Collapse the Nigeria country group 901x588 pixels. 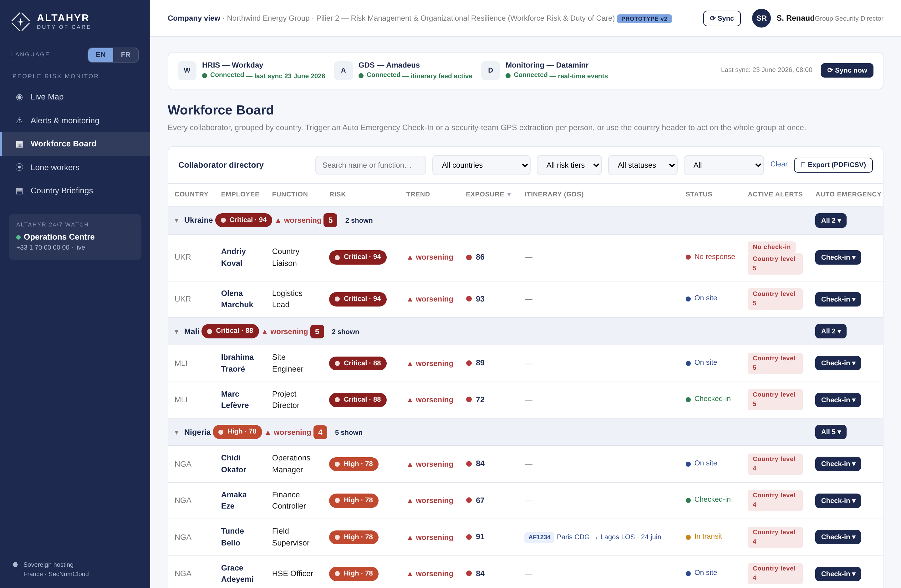click(x=176, y=432)
